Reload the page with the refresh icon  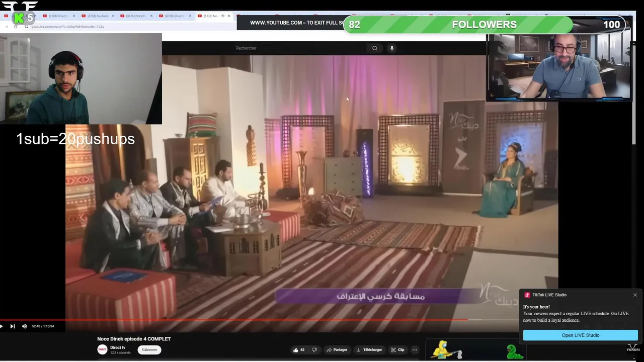tap(16, 26)
